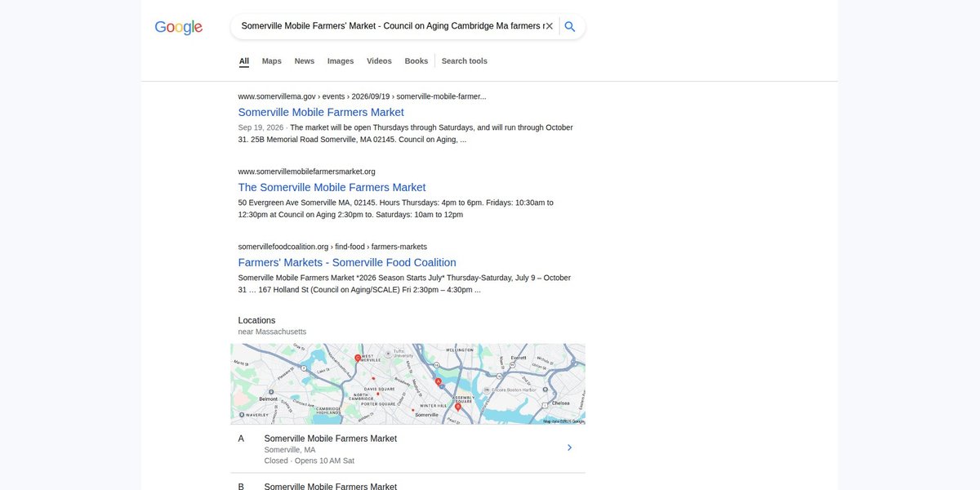Click the www.somervillema.gov breadcrumb URL

[x=362, y=96]
